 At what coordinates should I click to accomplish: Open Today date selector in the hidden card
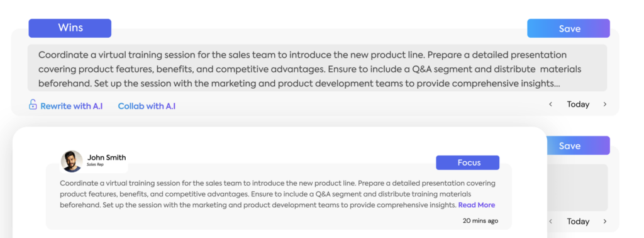click(578, 222)
